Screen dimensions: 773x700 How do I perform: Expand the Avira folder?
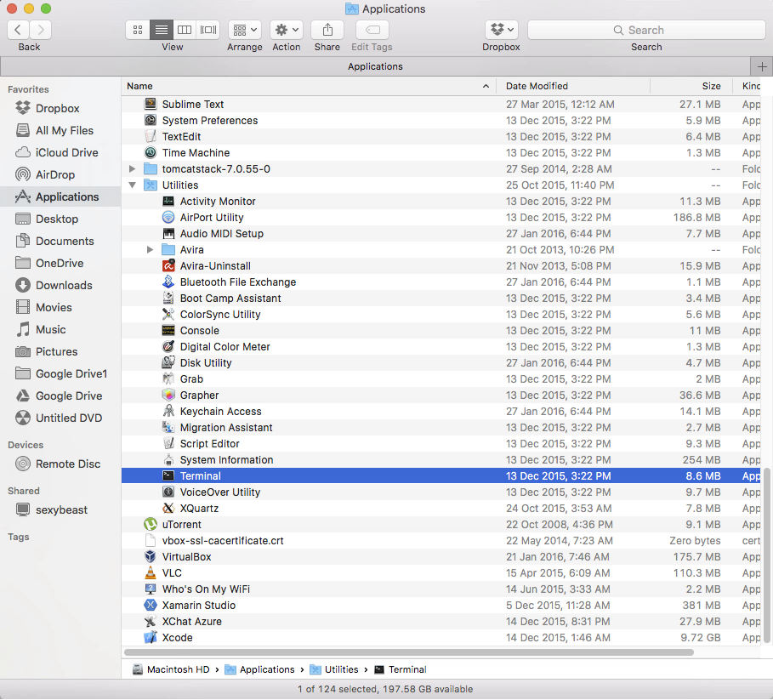pyautogui.click(x=150, y=250)
